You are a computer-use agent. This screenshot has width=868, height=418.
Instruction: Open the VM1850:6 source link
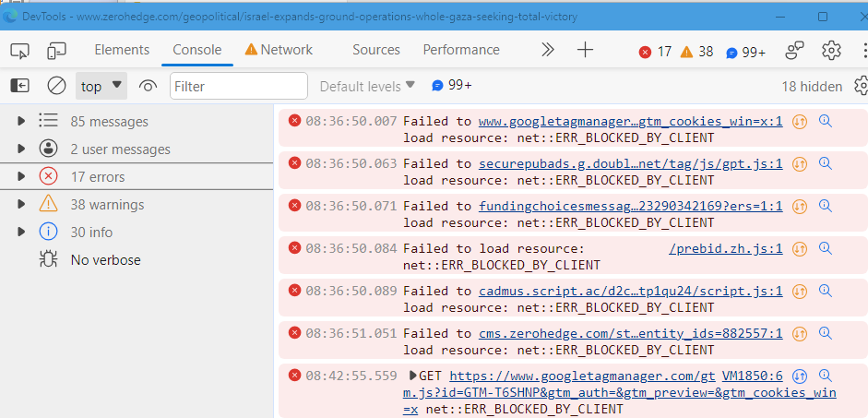[x=753, y=376]
